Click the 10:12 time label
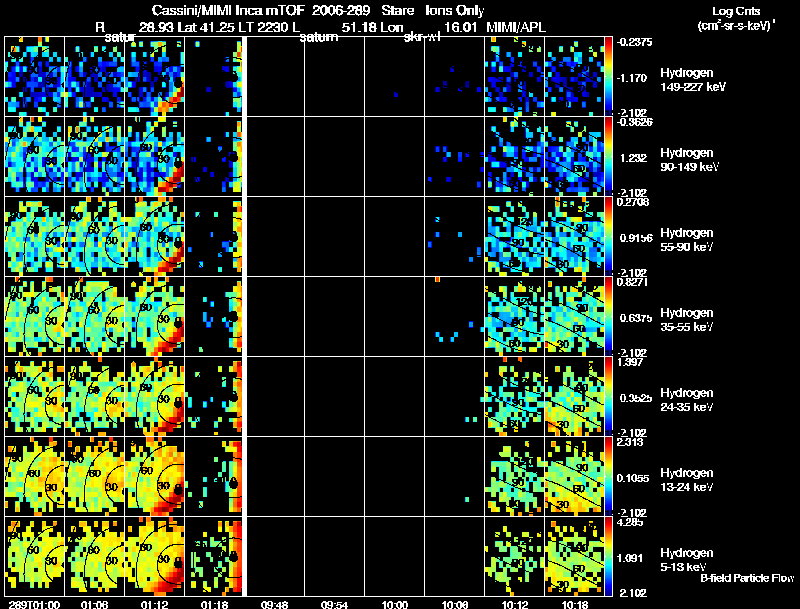Image resolution: width=800 pixels, height=609 pixels. pyautogui.click(x=515, y=604)
